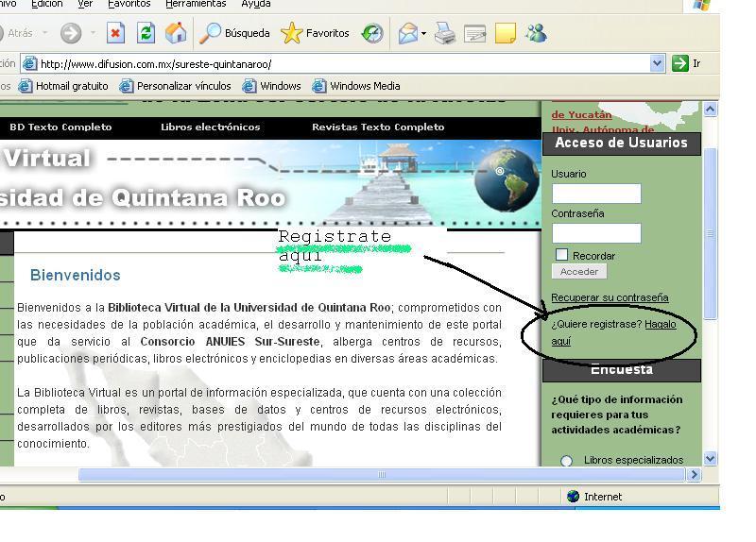Viewport: 756px width, 542px height.
Task: Open the History clock icon
Action: pyautogui.click(x=372, y=33)
